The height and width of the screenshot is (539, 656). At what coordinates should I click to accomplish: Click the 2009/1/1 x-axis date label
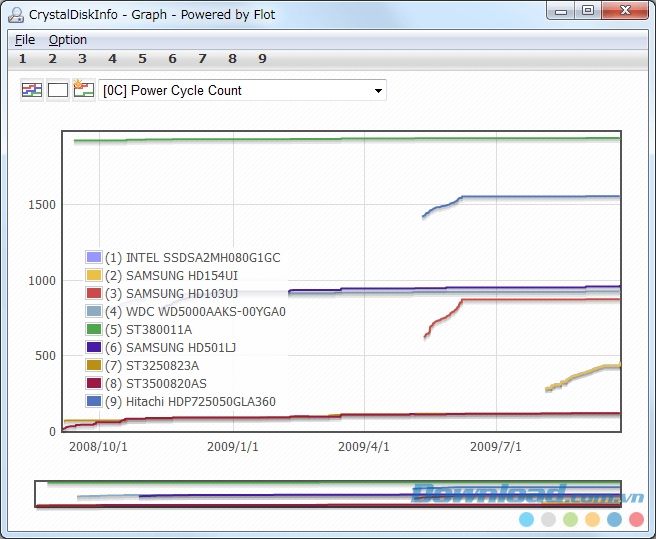click(233, 447)
